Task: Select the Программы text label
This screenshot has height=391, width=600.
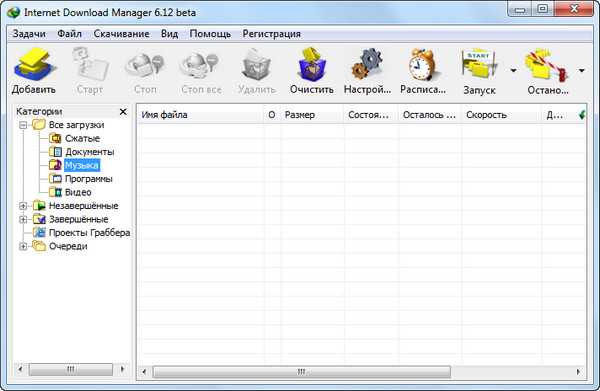Action: coord(89,179)
